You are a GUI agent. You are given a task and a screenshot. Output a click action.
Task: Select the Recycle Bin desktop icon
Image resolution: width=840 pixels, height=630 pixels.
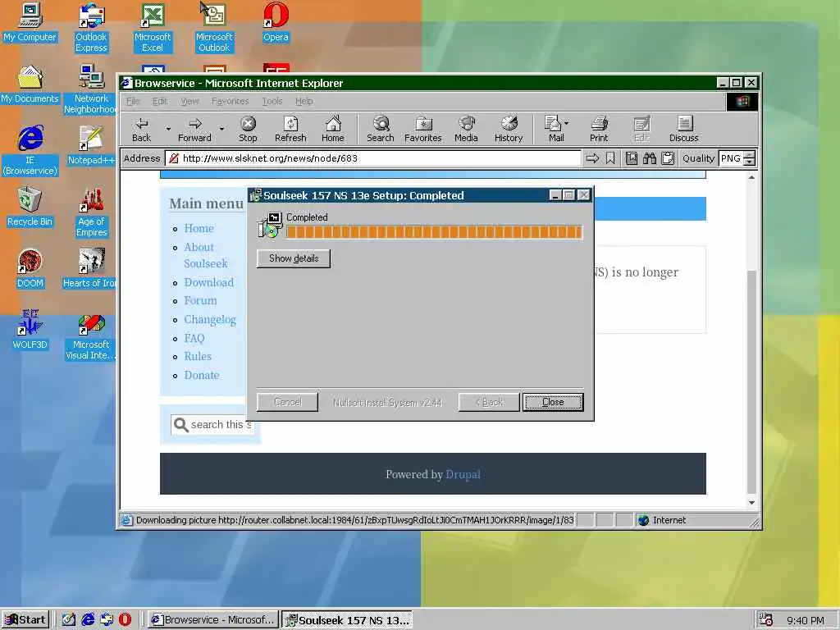[30, 208]
